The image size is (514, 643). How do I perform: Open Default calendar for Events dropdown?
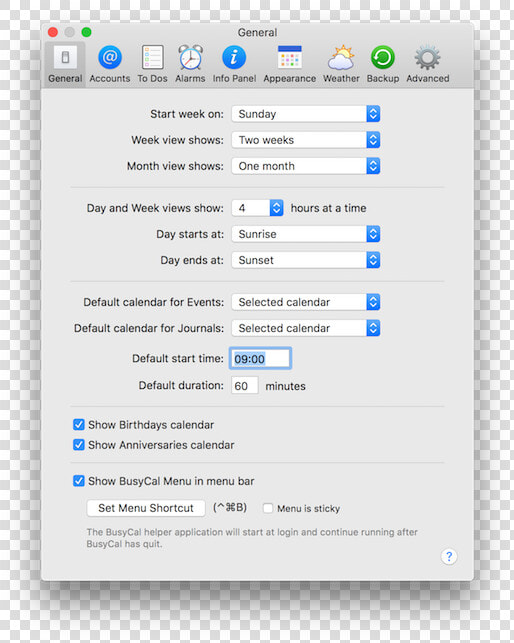coord(306,302)
